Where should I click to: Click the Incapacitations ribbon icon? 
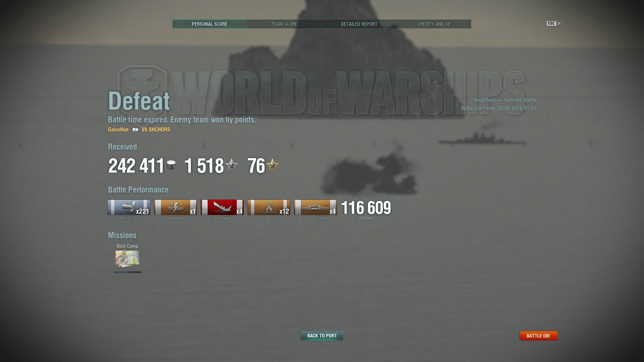point(175,207)
